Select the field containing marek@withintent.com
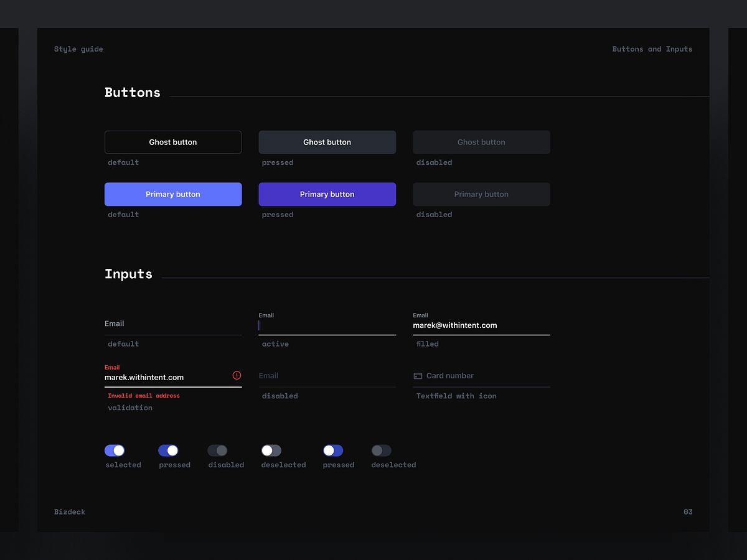747x560 pixels. (481, 325)
